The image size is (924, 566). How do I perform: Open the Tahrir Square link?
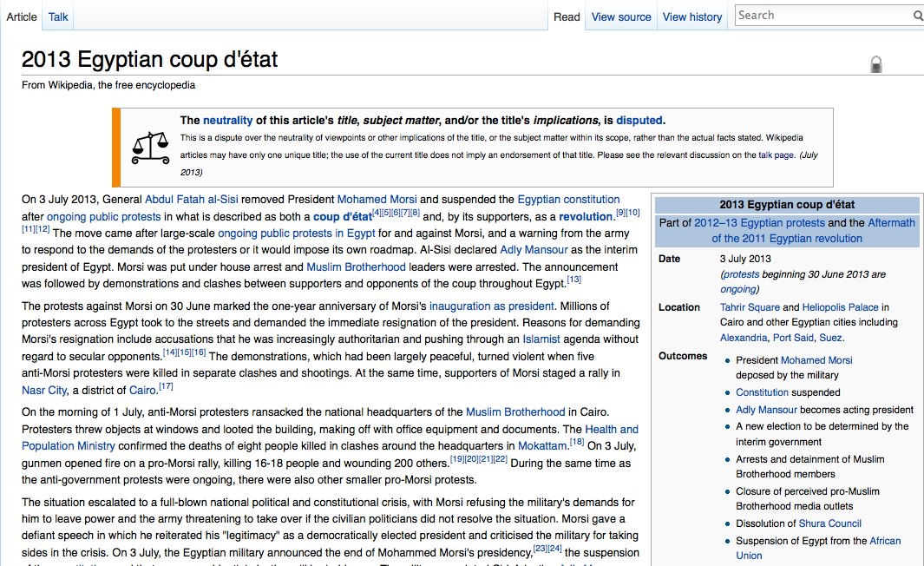coord(750,307)
